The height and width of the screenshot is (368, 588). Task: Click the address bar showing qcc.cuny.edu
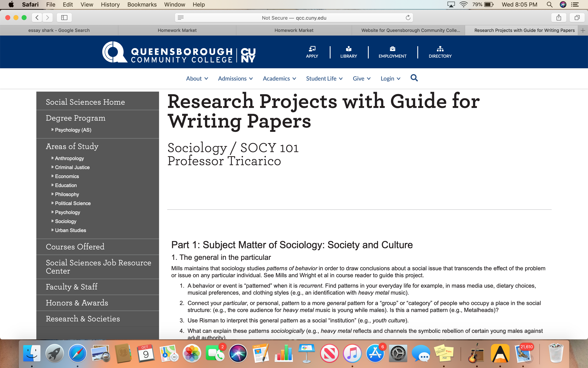[x=294, y=18]
